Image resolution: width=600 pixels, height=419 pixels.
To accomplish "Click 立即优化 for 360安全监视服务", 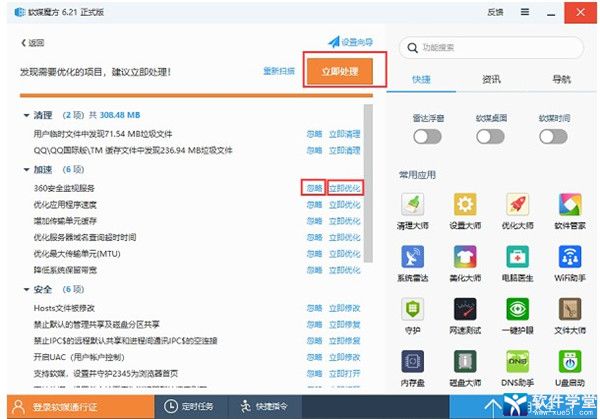I will click(x=345, y=188).
